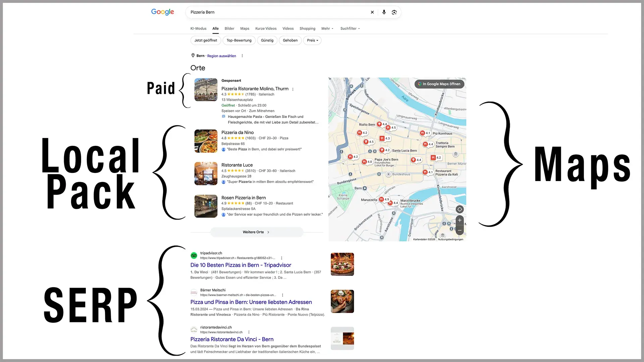Click the Tripadvisor result pizza thumbnail

click(342, 264)
